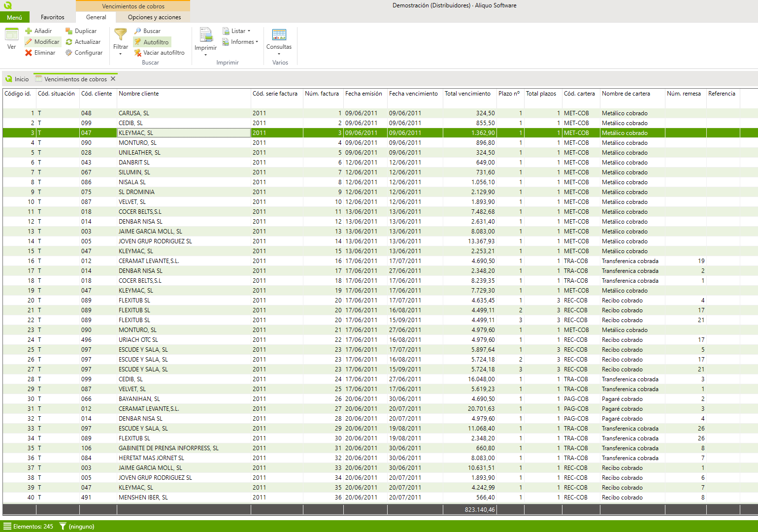Image resolution: width=758 pixels, height=532 pixels.
Task: Click the Configurar gear icon
Action: pyautogui.click(x=69, y=53)
